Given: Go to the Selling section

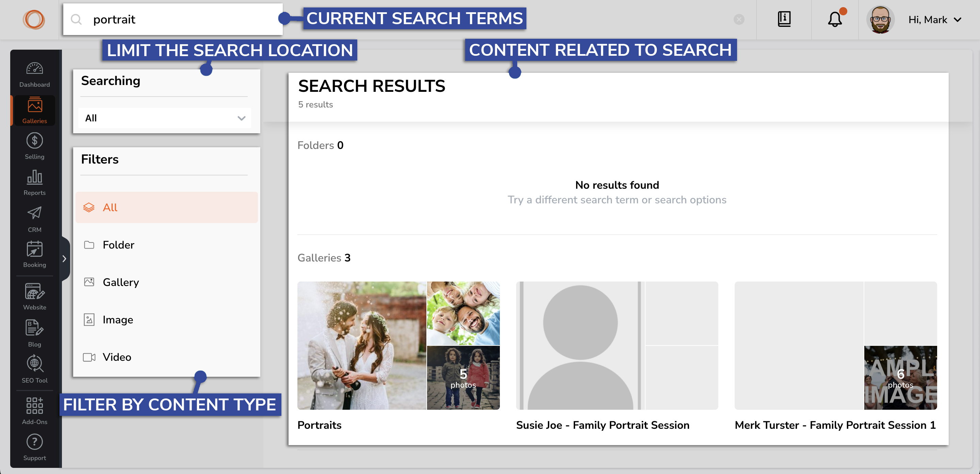Looking at the screenshot, I should point(35,146).
